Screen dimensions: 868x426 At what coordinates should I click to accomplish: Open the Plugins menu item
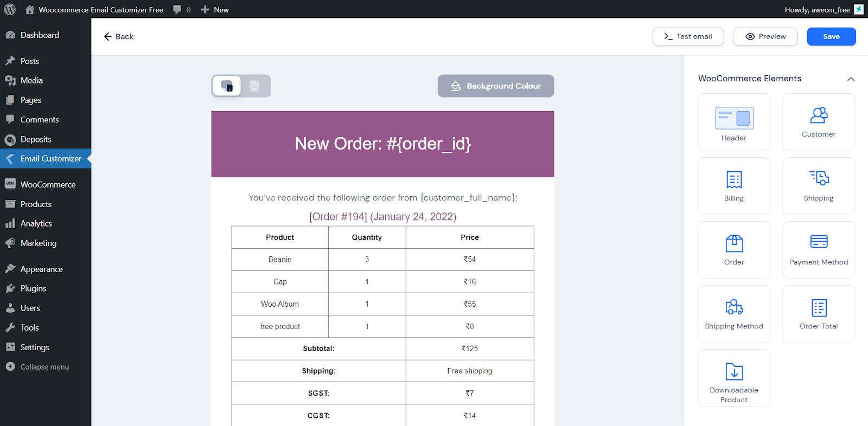46,288
